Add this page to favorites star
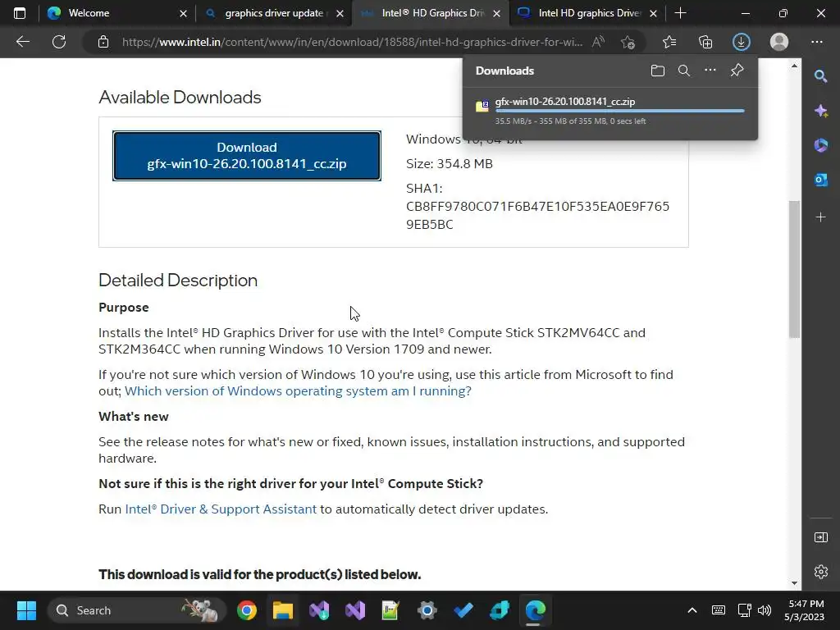Screen dimensions: 840x630 pos(628,42)
